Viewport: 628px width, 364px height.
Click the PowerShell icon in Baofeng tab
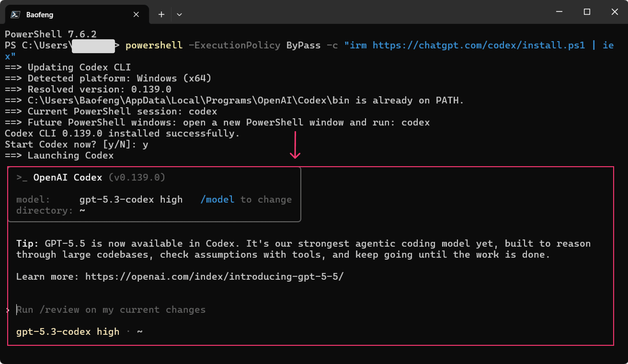(x=15, y=15)
